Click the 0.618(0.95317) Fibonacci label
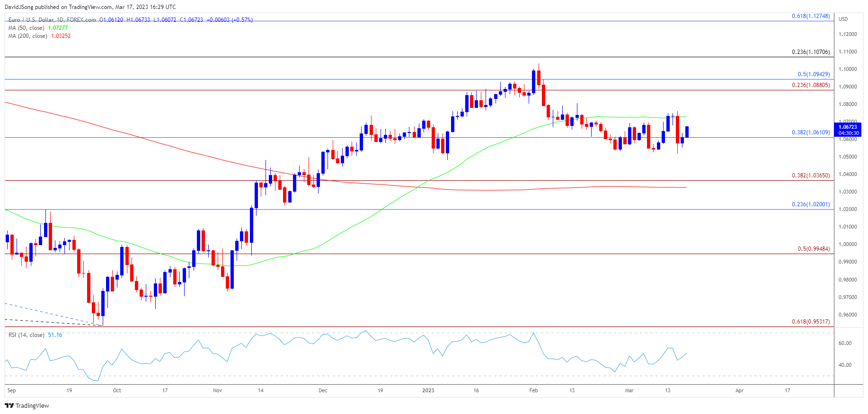The width and height of the screenshot is (868, 414). pos(811,322)
